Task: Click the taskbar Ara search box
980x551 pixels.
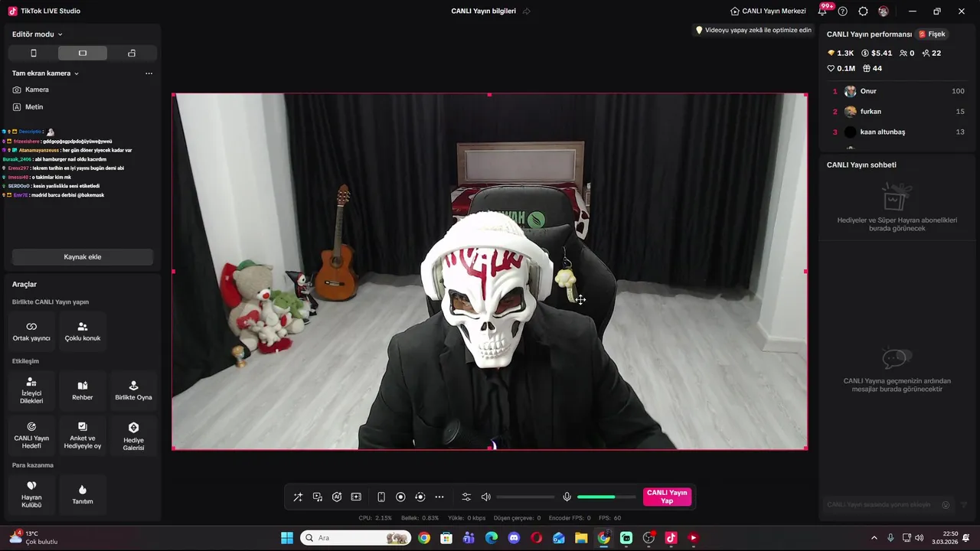Action: [354, 538]
